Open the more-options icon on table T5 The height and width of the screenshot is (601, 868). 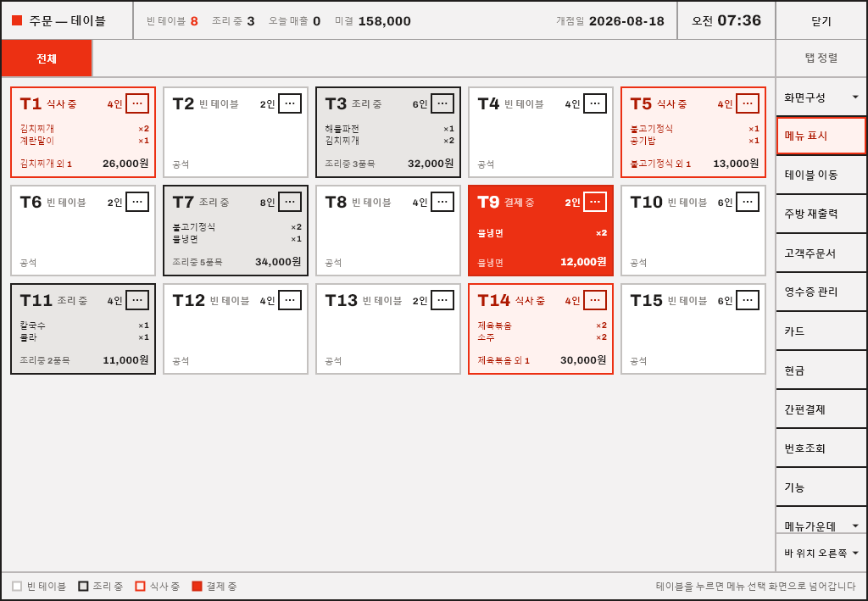click(x=748, y=103)
